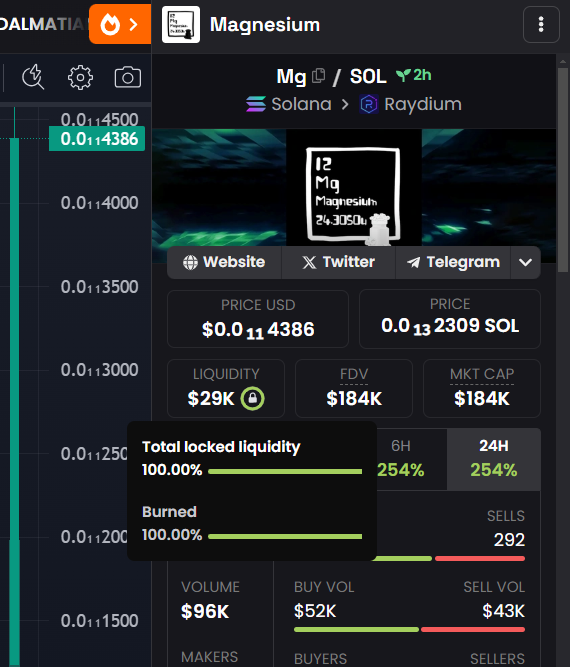The width and height of the screenshot is (570, 667).
Task: Expand more social links chevron
Action: coord(526,262)
